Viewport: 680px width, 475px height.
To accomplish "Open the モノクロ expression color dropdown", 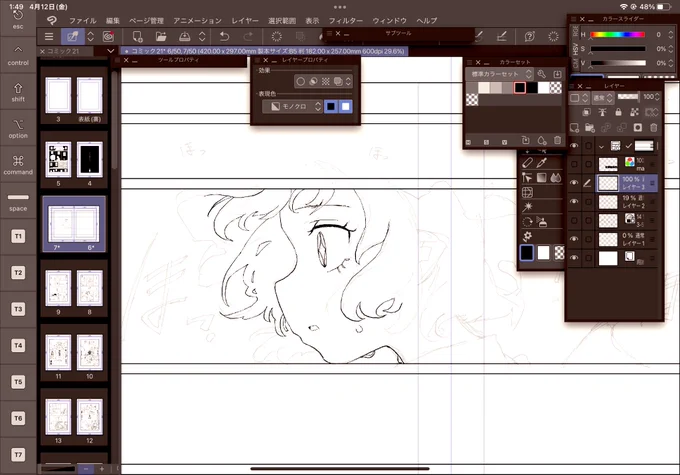I will click(294, 106).
